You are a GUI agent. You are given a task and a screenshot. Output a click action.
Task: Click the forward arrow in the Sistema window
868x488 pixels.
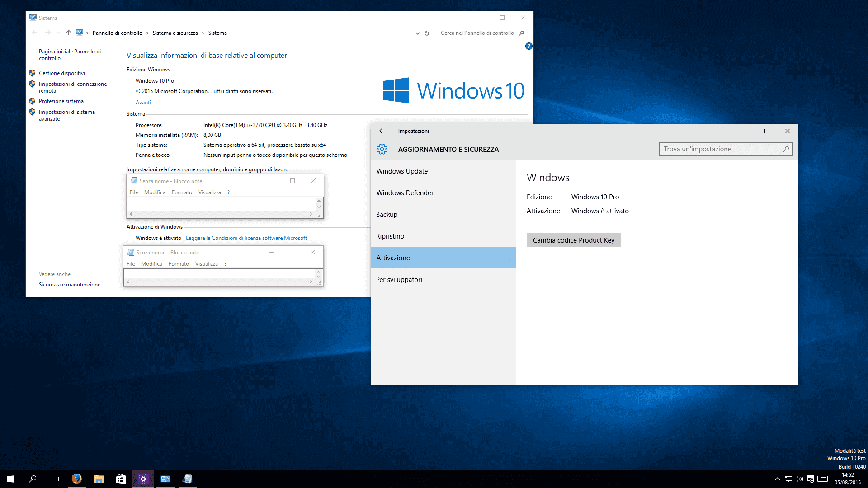pos(47,33)
